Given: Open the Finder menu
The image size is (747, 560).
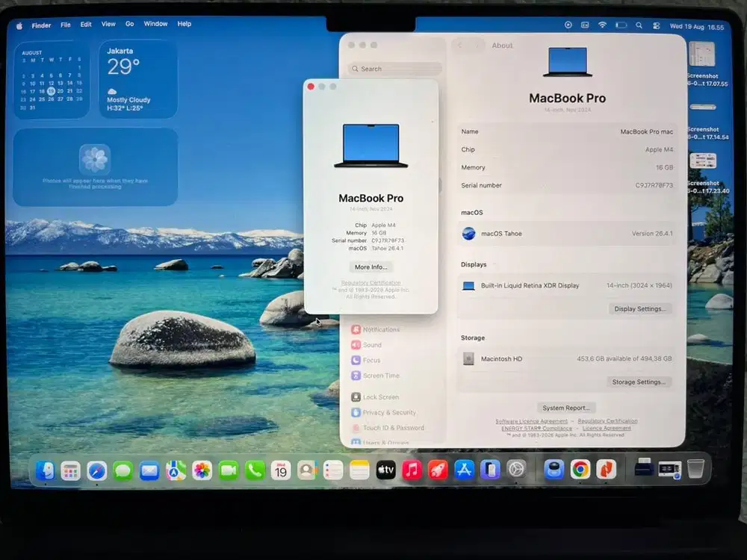Looking at the screenshot, I should pyautogui.click(x=41, y=25).
